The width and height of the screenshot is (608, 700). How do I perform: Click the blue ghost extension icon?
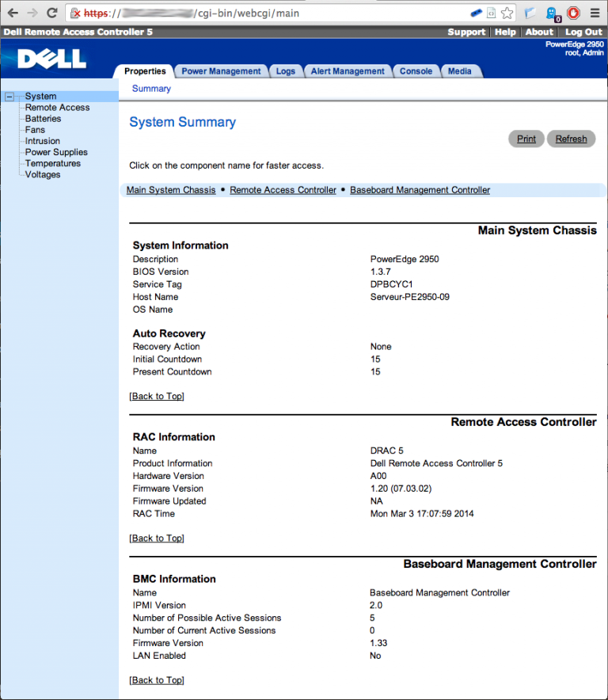pos(553,13)
